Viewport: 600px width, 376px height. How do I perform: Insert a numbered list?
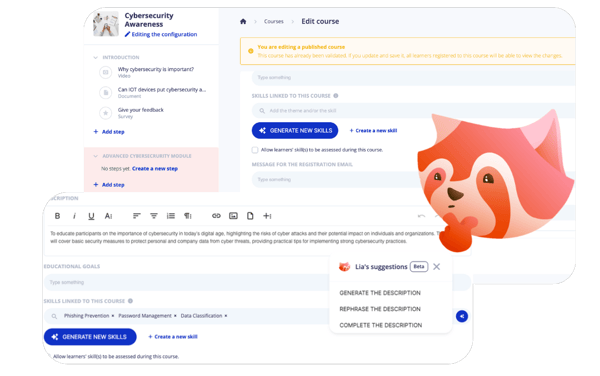[171, 216]
